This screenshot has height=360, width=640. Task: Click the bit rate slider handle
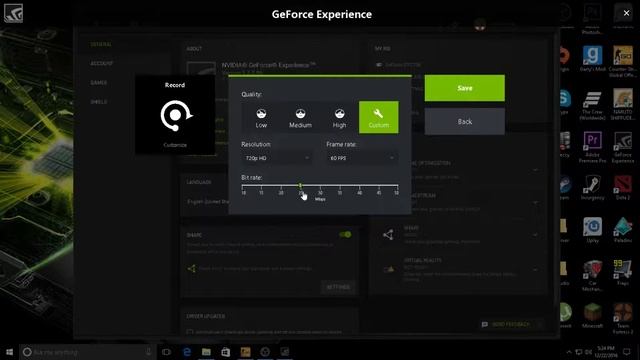(300, 186)
